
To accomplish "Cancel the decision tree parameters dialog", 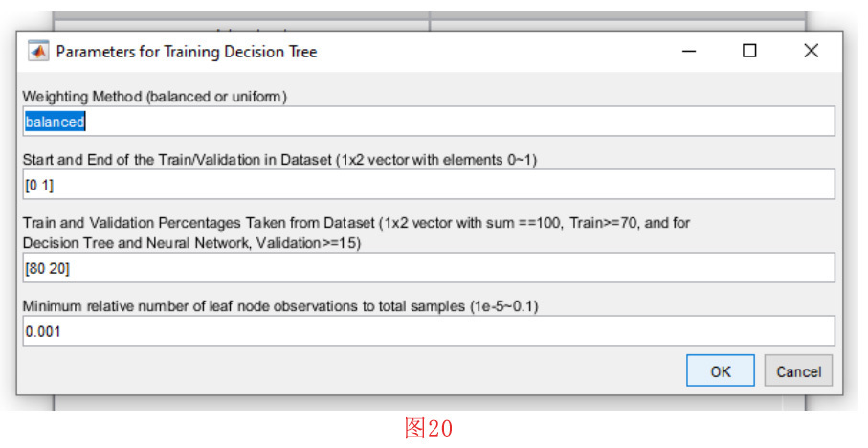I will [x=798, y=371].
